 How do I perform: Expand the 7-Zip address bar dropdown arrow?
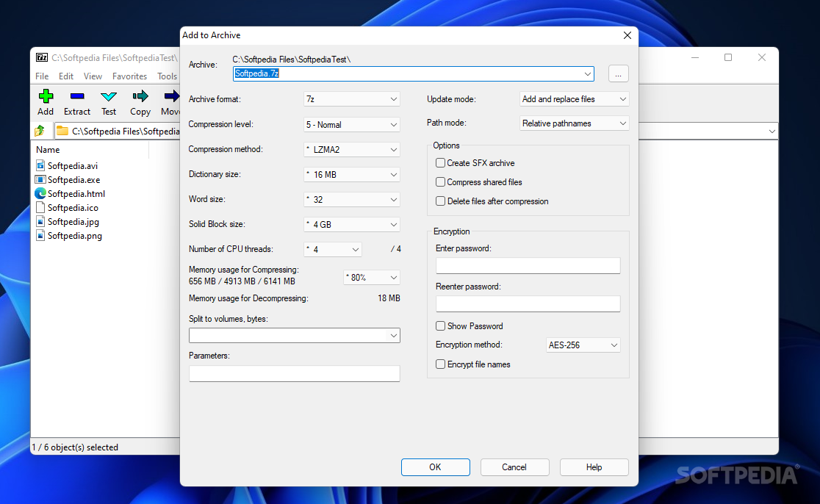pyautogui.click(x=772, y=132)
